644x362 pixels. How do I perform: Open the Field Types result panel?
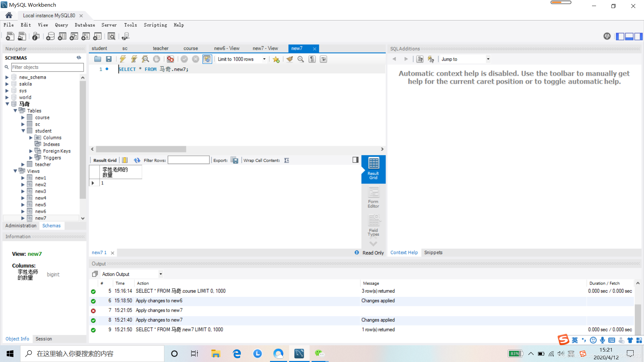(x=373, y=225)
